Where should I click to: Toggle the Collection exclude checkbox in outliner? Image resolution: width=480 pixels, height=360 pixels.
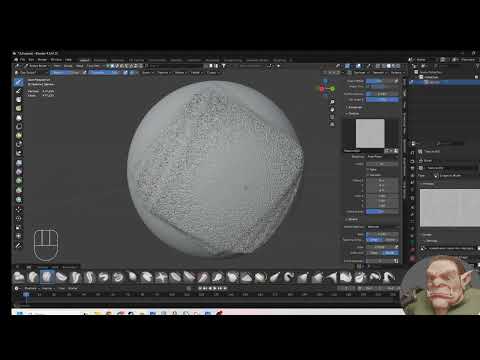pos(476,77)
